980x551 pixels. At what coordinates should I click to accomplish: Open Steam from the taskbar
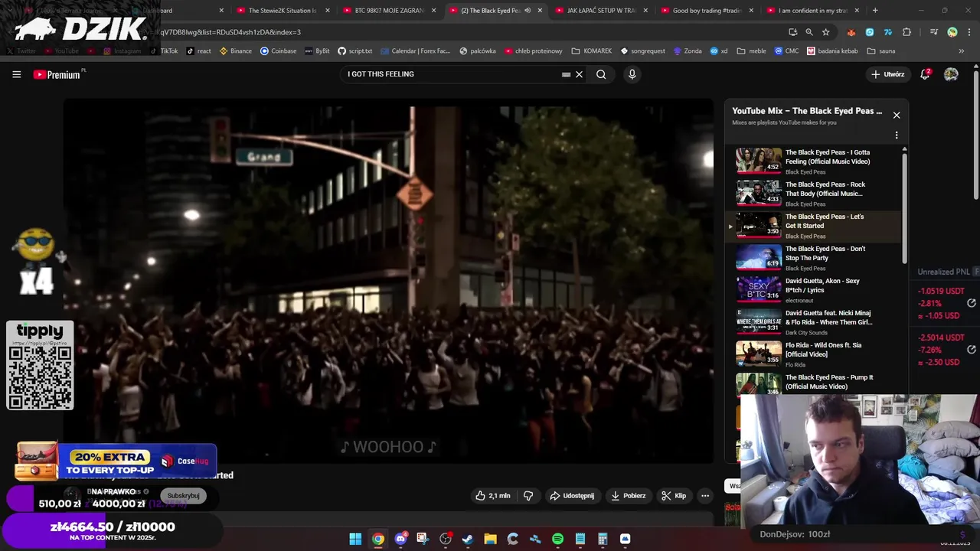point(468,539)
